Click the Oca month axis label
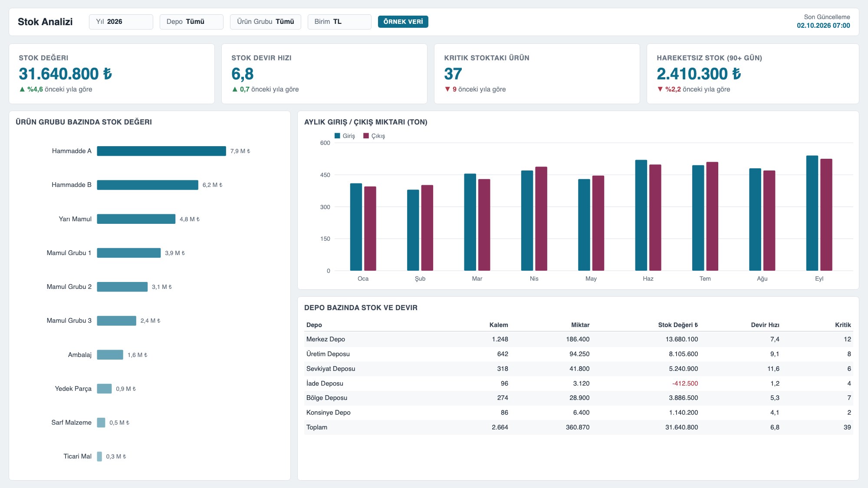This screenshot has width=868, height=488. click(x=363, y=278)
